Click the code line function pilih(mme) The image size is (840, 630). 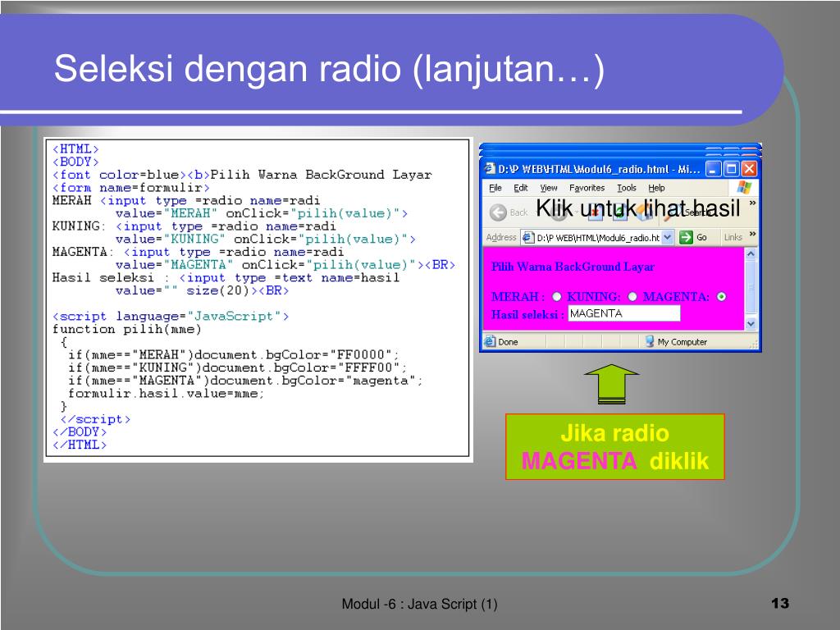coord(126,329)
